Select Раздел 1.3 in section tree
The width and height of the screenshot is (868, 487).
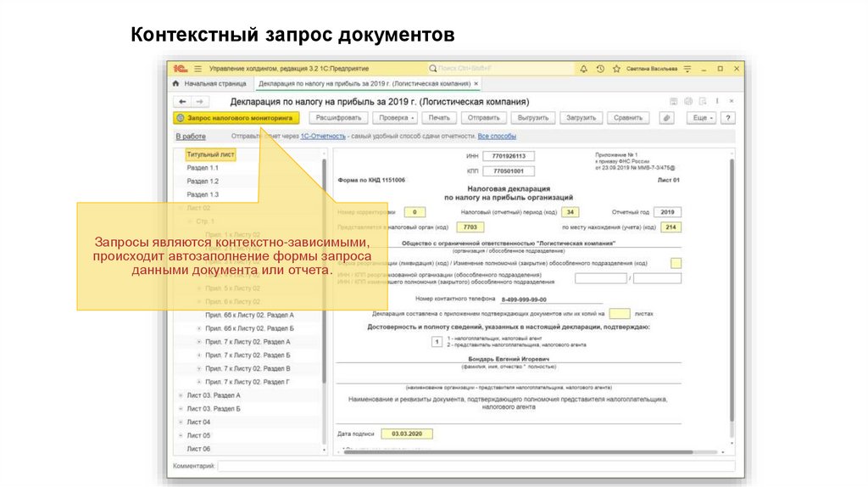[x=203, y=194]
